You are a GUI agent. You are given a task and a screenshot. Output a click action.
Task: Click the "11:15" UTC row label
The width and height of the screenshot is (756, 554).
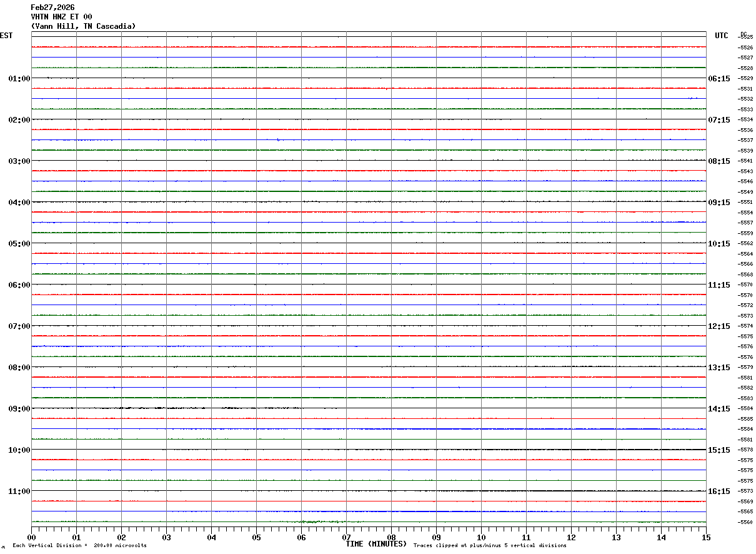pyautogui.click(x=719, y=285)
